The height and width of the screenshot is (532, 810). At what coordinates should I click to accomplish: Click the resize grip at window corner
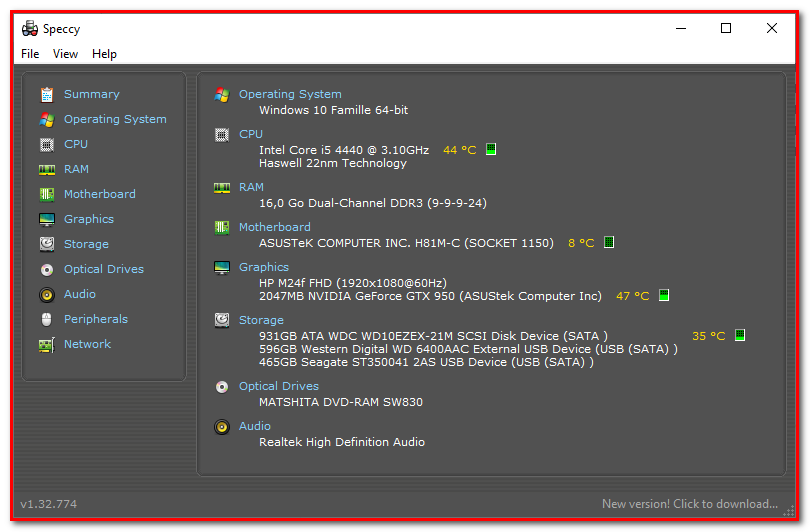point(789,511)
